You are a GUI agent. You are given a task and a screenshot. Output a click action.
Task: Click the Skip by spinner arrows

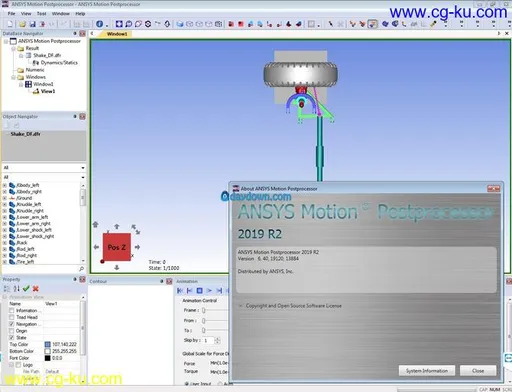point(218,340)
